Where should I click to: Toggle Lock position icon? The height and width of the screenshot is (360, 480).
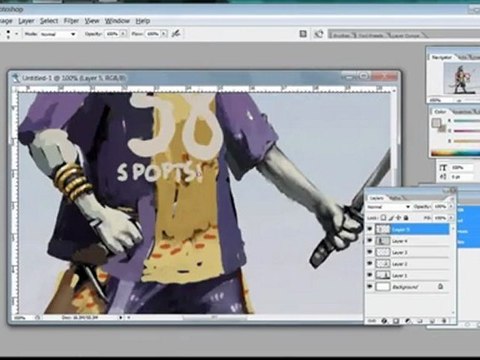(x=398, y=218)
